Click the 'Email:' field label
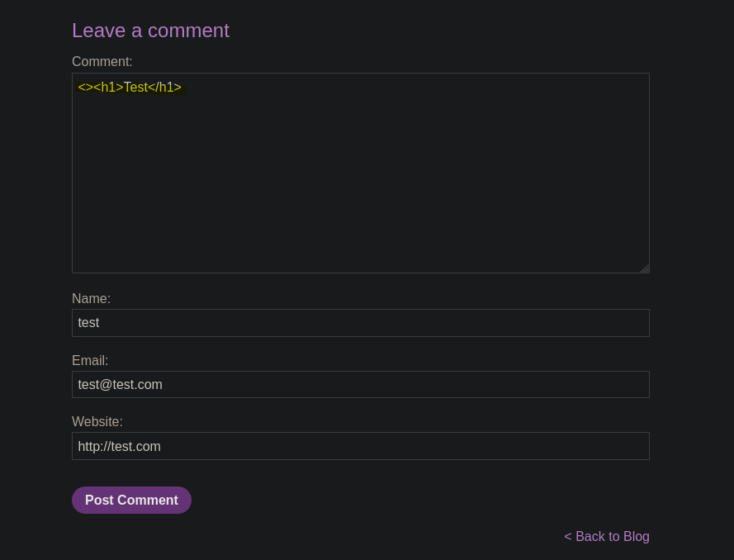 (90, 360)
